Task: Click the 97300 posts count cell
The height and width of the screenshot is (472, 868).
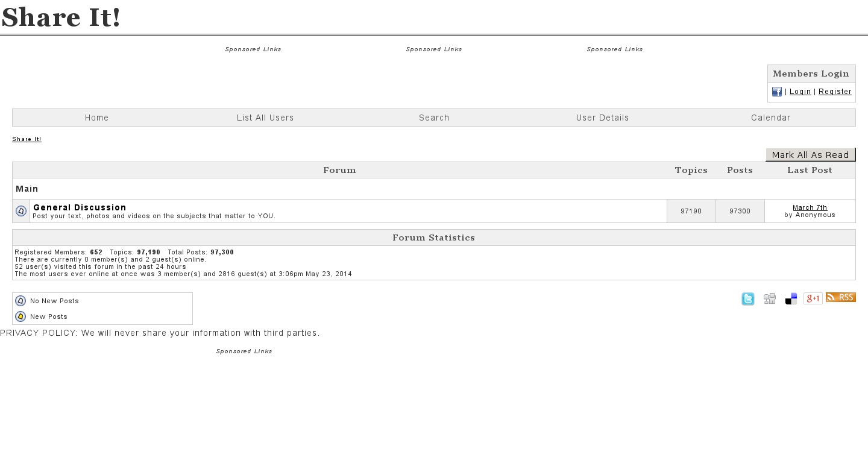Action: (740, 211)
